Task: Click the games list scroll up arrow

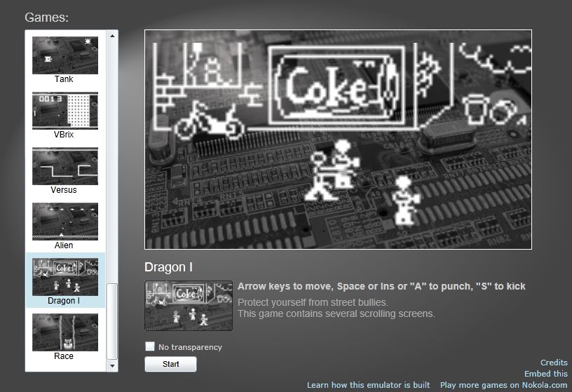Action: (x=112, y=36)
